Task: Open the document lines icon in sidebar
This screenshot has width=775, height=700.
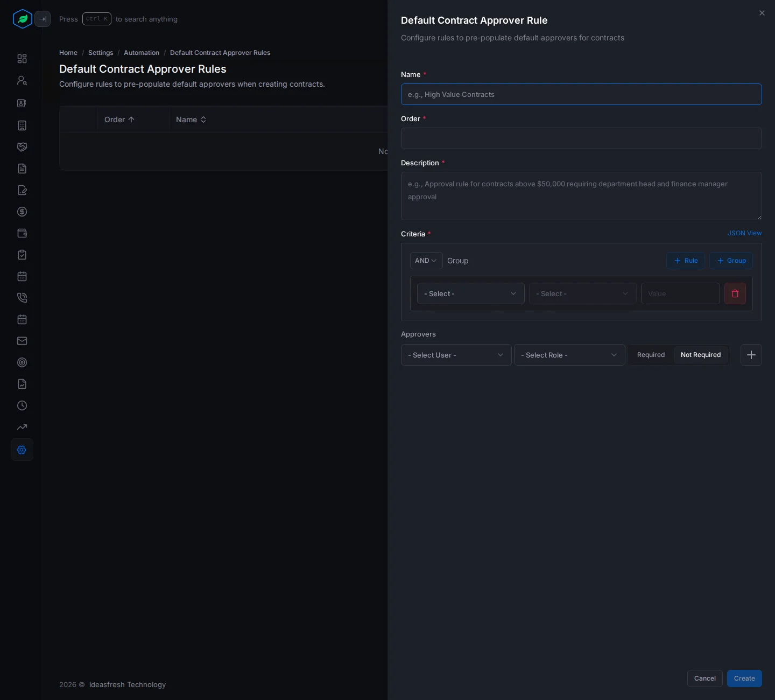Action: [x=22, y=169]
